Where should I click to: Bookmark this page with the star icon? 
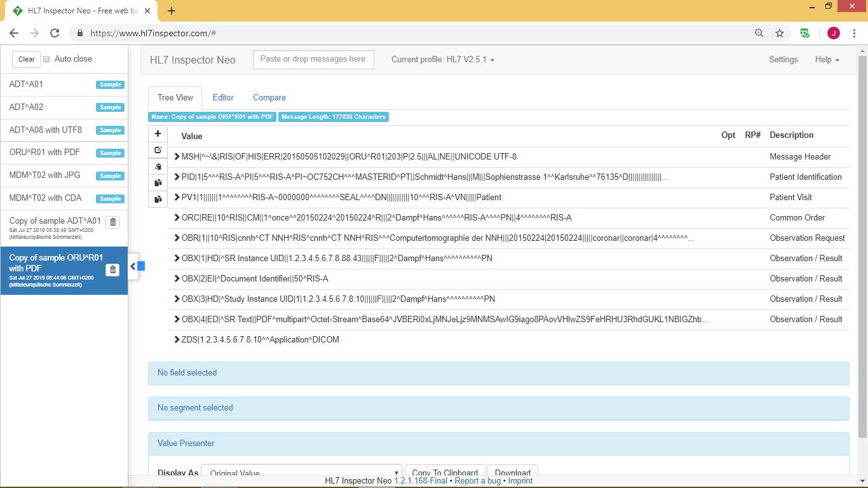pyautogui.click(x=779, y=33)
